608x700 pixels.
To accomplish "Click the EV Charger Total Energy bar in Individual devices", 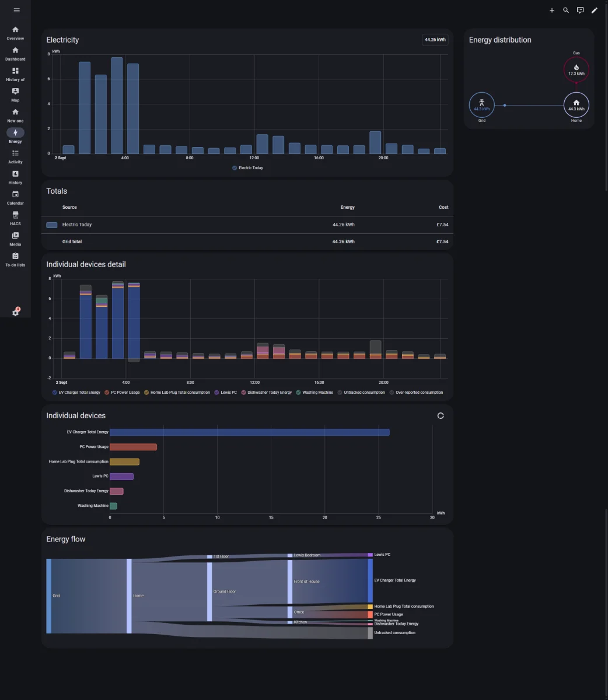I will point(250,432).
